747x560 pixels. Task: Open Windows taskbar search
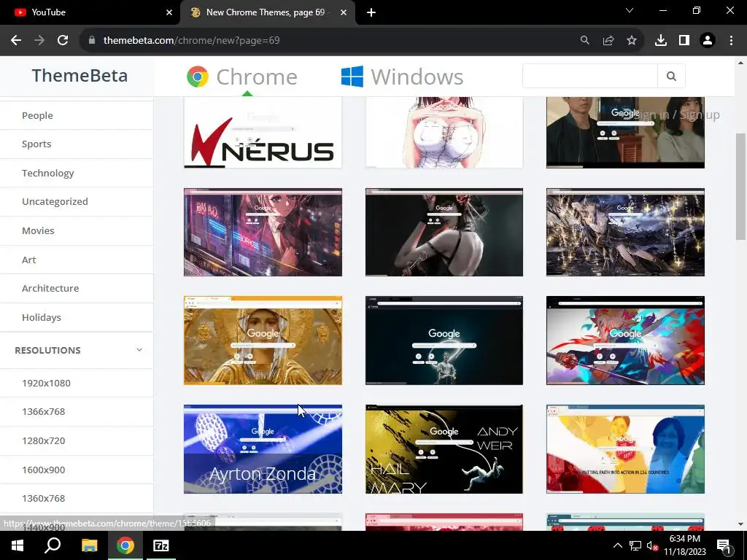click(x=53, y=545)
